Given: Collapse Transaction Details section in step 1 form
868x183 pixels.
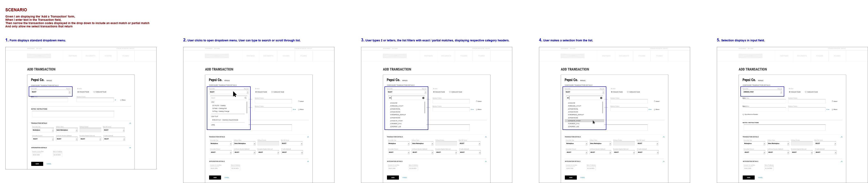Looking at the screenshot, I should click(130, 123).
